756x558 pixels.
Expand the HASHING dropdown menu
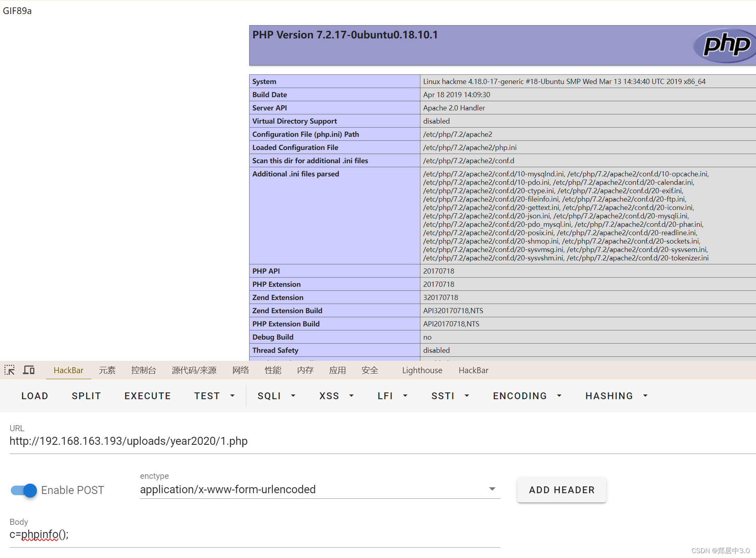click(x=645, y=396)
